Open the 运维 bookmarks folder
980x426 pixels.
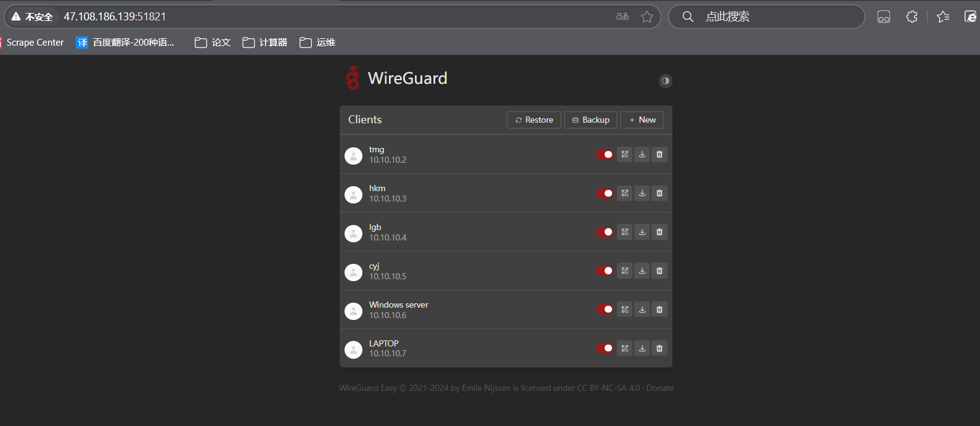317,43
